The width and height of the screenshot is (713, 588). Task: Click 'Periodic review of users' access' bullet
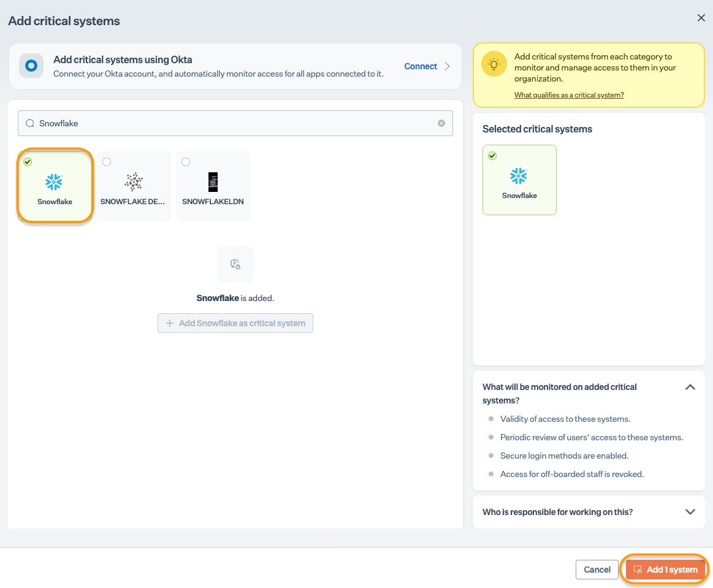click(x=592, y=437)
